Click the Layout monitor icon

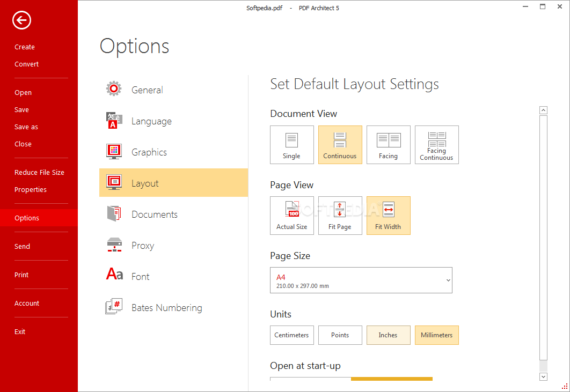(114, 182)
